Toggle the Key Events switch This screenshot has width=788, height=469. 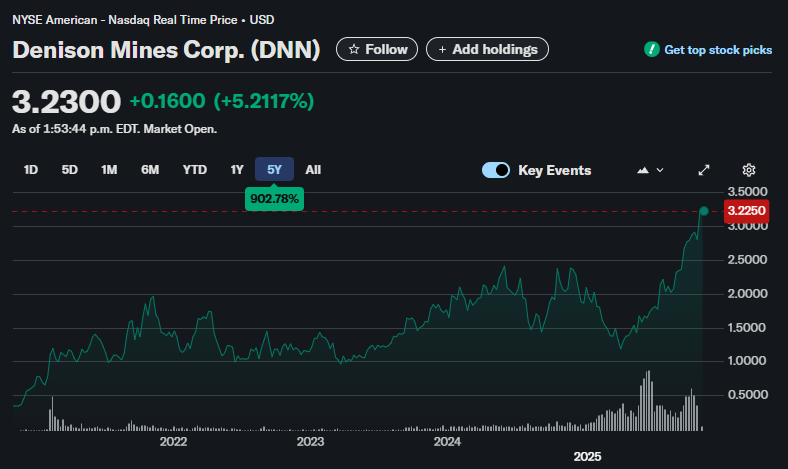(x=496, y=170)
